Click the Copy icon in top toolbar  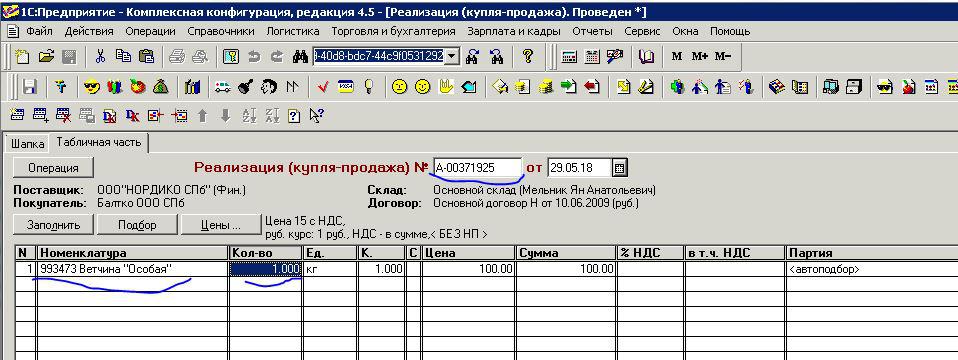pos(123,57)
